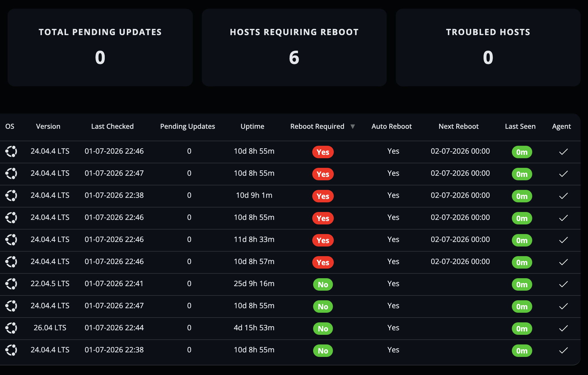The width and height of the screenshot is (588, 375).
Task: Select the 22.04.5 LTS version cell
Action: click(x=50, y=284)
